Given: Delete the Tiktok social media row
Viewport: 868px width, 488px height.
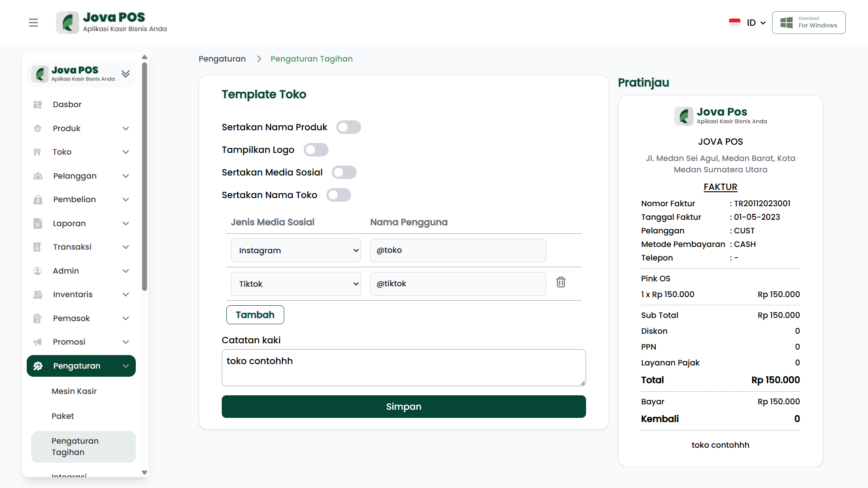Looking at the screenshot, I should (561, 282).
